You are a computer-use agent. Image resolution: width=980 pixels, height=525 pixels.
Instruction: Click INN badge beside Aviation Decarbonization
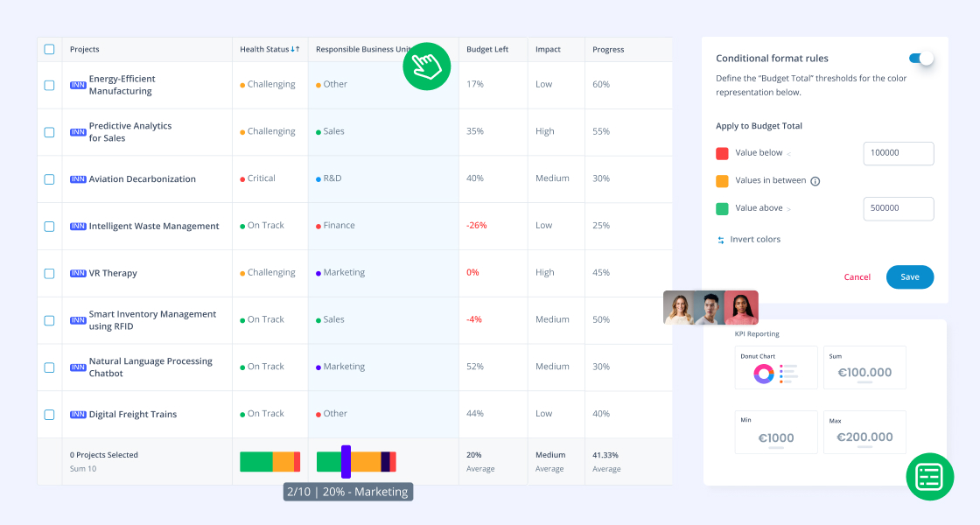tap(78, 179)
